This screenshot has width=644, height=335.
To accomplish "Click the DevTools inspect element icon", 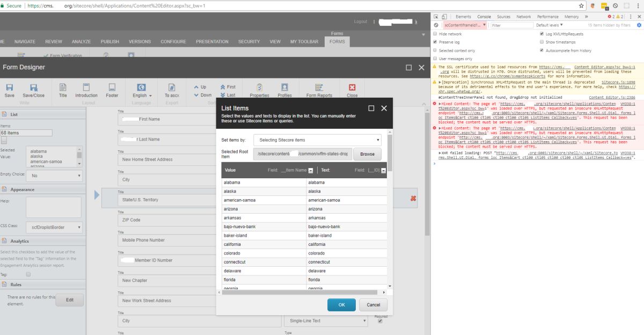I will click(436, 17).
